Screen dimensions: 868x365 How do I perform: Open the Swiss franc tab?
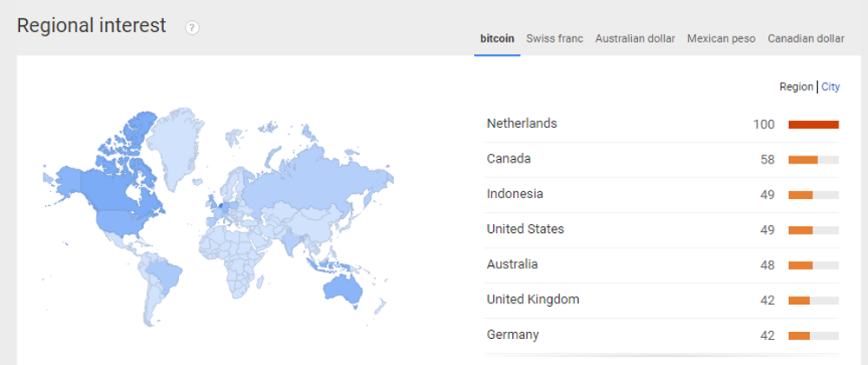coord(555,39)
